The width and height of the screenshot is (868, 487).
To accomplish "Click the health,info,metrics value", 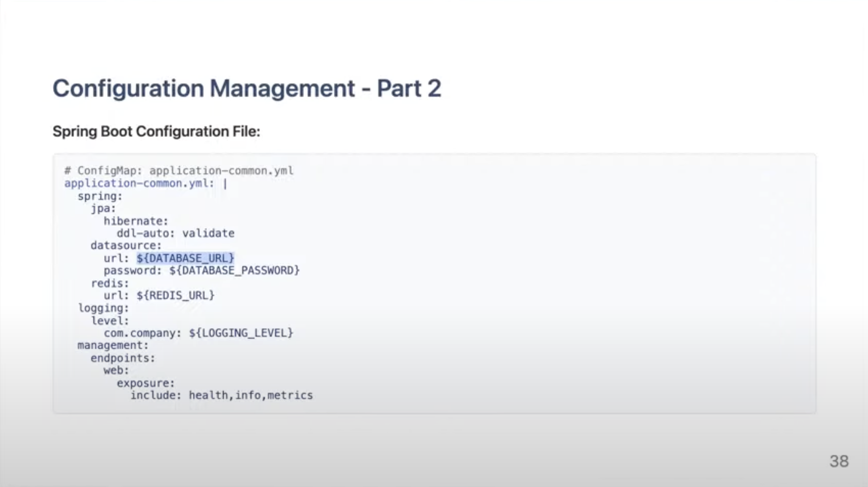I will (x=250, y=395).
